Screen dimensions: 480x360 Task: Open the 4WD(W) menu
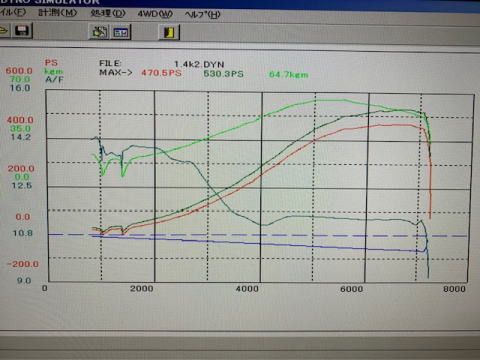[155, 14]
